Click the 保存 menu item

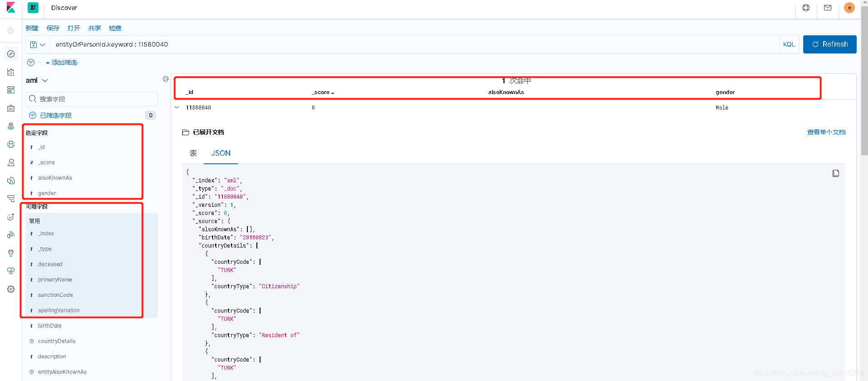(53, 28)
